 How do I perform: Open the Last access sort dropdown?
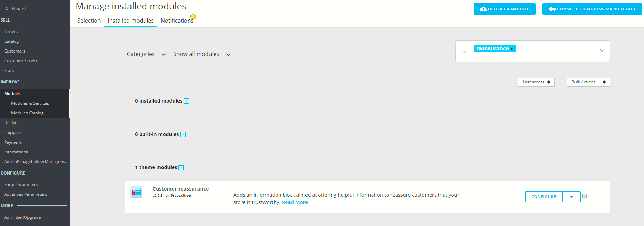[x=536, y=82]
